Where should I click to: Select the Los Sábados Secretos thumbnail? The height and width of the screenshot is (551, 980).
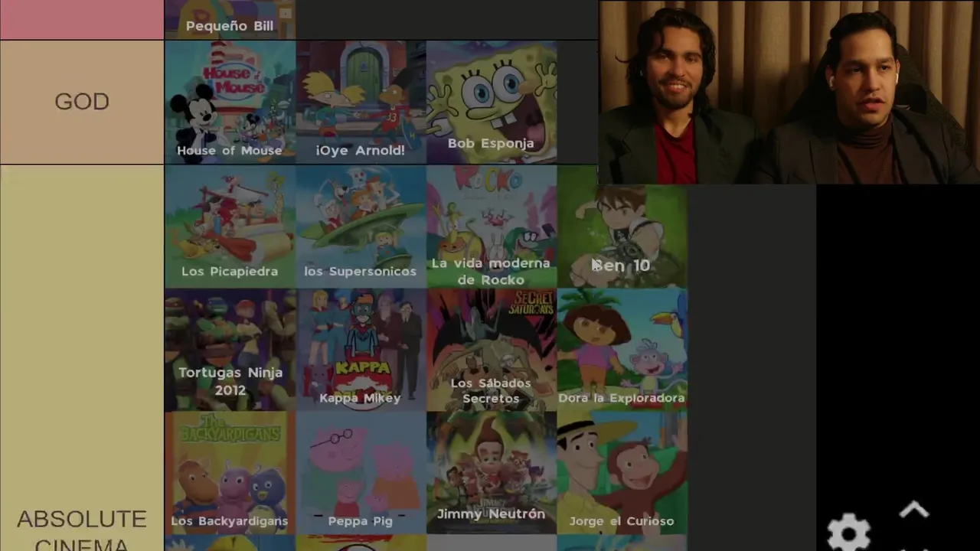(x=492, y=350)
